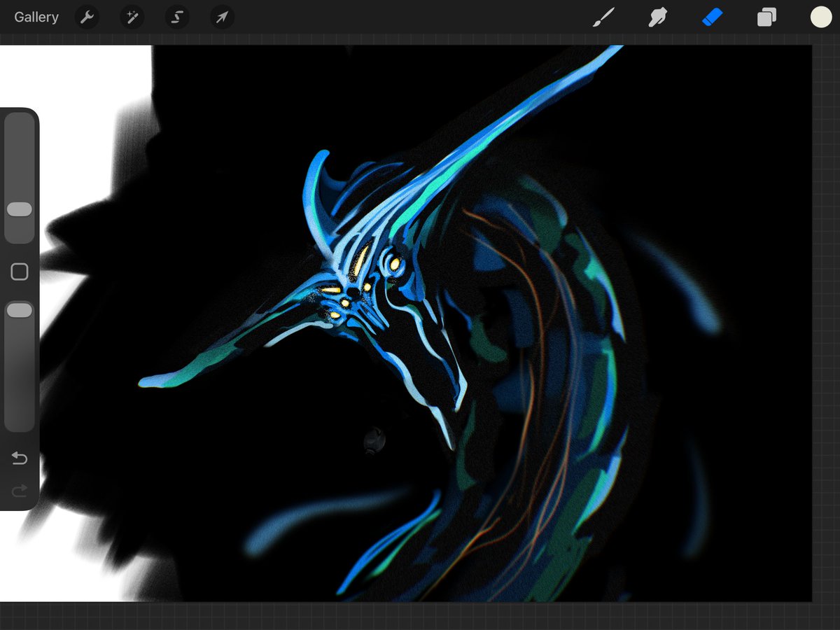The height and width of the screenshot is (630, 840).
Task: Open the color picker circle
Action: pos(820,17)
